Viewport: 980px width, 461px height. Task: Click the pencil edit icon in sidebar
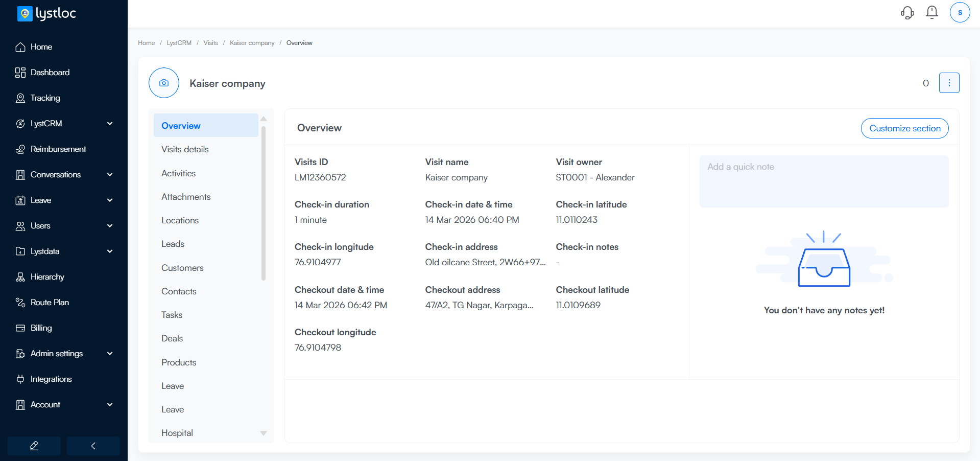(34, 446)
